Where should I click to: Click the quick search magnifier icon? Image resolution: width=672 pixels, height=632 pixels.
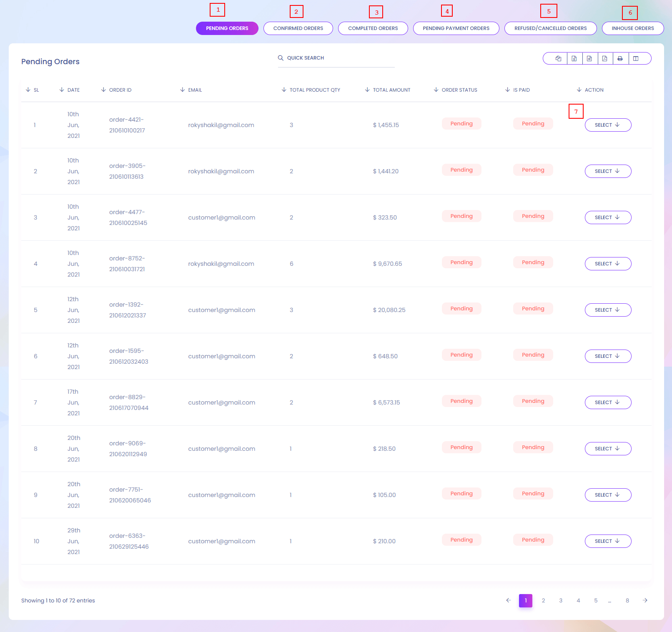point(281,58)
